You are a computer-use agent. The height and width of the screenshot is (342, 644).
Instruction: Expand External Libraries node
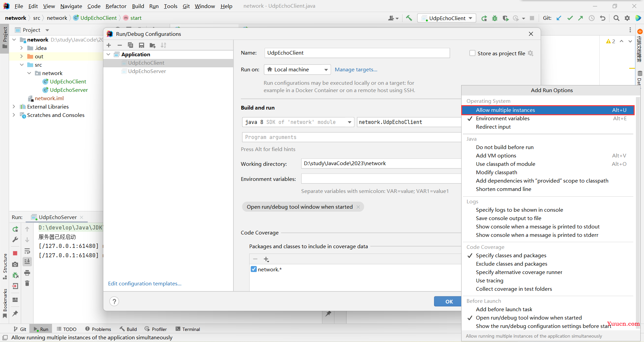pos(14,107)
